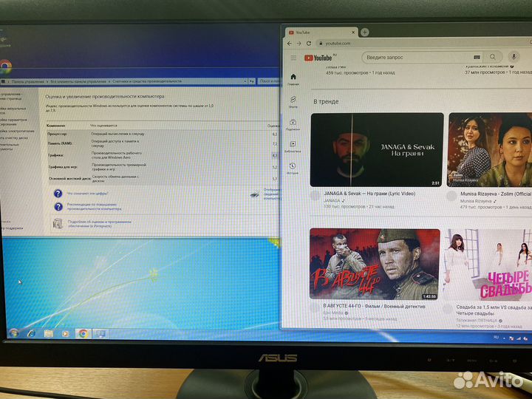Click the printer icon for detailed info
Viewport: 532px width, 399px height.
[x=254, y=194]
